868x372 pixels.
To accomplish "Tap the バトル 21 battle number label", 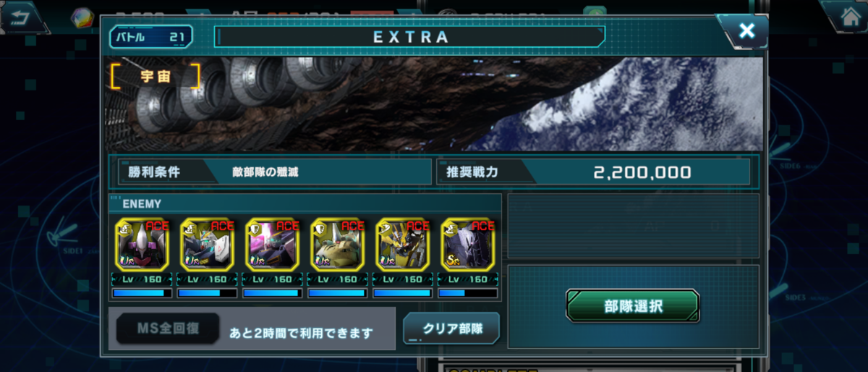I will tap(151, 36).
